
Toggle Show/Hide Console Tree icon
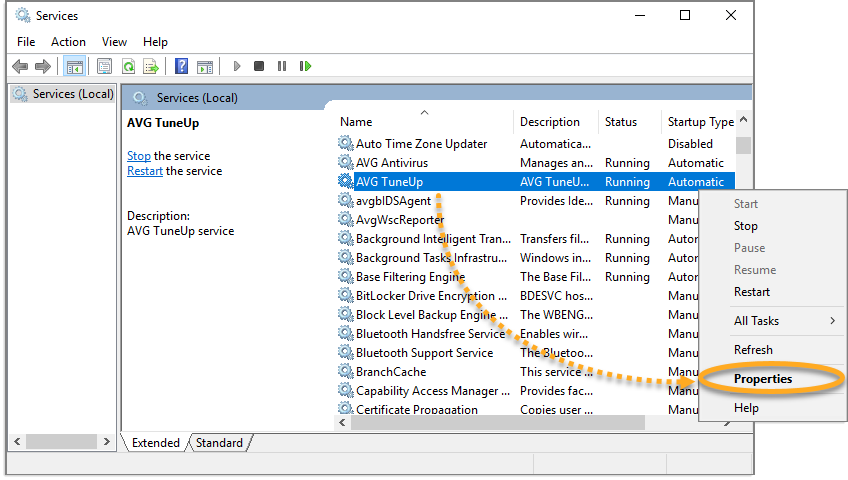(x=75, y=66)
